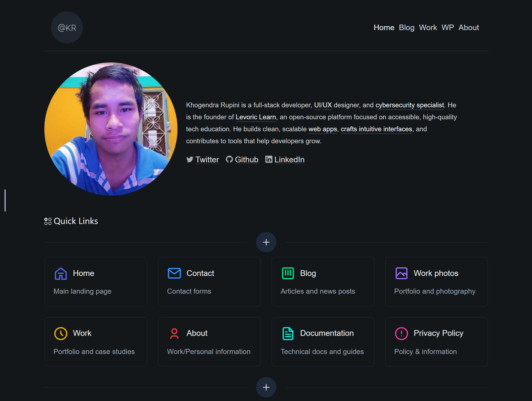Open the Documentation card title
Viewport: 532px width, 401px height.
[x=327, y=333]
